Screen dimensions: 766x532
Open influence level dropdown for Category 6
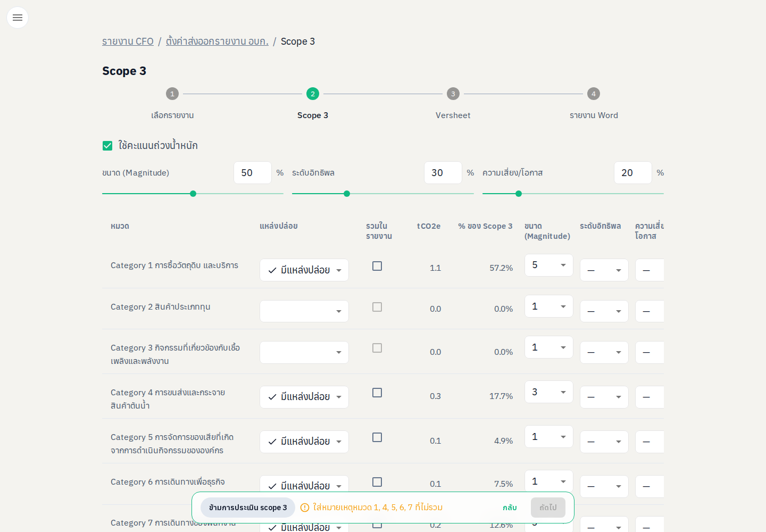tap(604, 486)
